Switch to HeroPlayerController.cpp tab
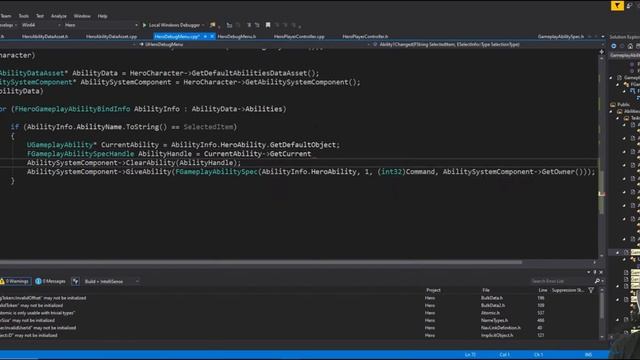640x360 pixels. coord(299,36)
